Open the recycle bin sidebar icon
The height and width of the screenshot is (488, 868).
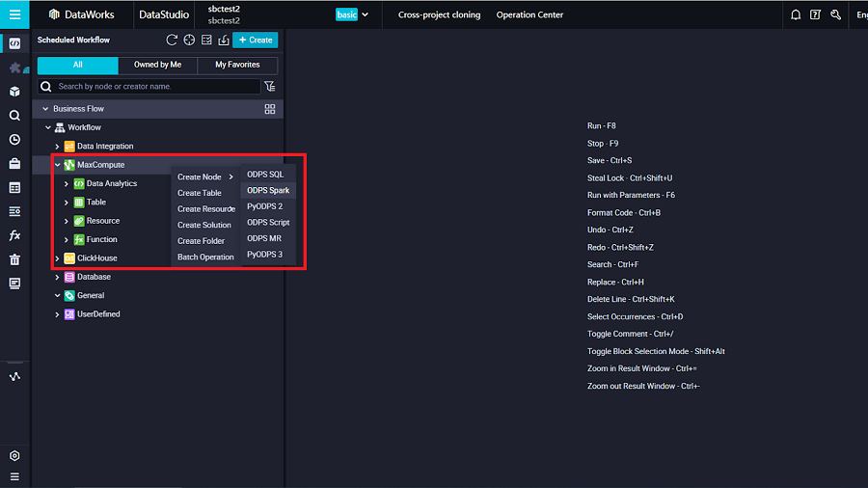[x=14, y=259]
